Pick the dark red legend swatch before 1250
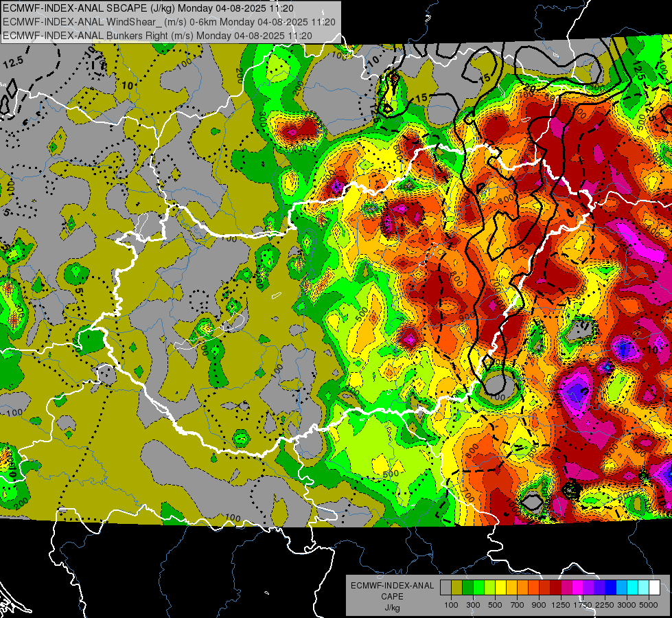 point(555,588)
